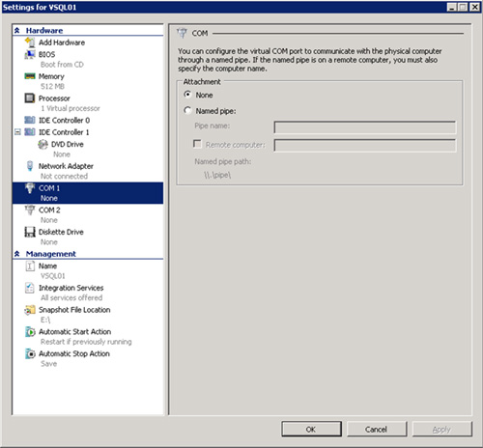Image resolution: width=483 pixels, height=448 pixels.
Task: Select the None attachment radio button
Action: 187,95
